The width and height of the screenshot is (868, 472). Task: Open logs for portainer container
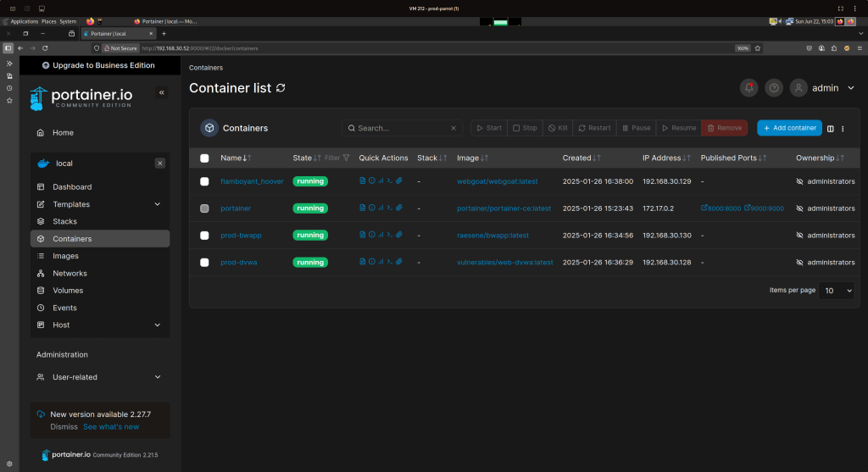[363, 208]
